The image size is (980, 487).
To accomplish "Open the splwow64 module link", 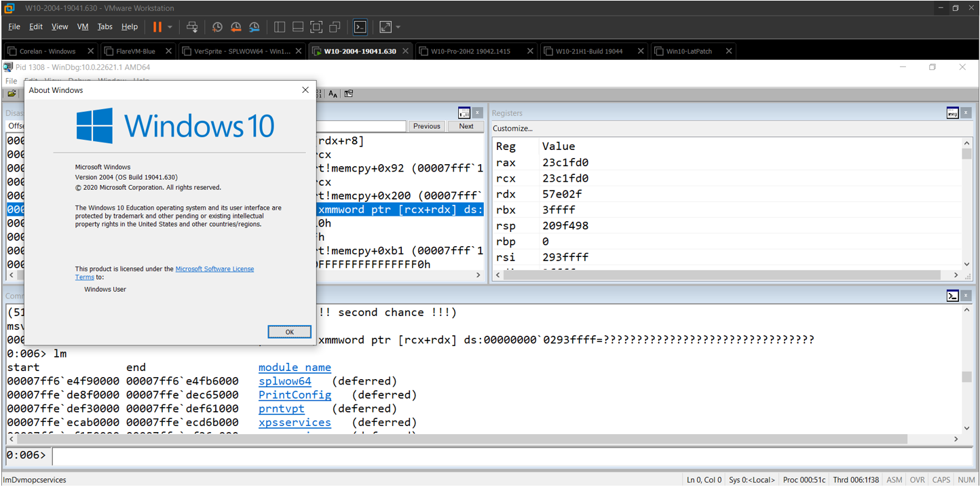I will click(x=285, y=381).
